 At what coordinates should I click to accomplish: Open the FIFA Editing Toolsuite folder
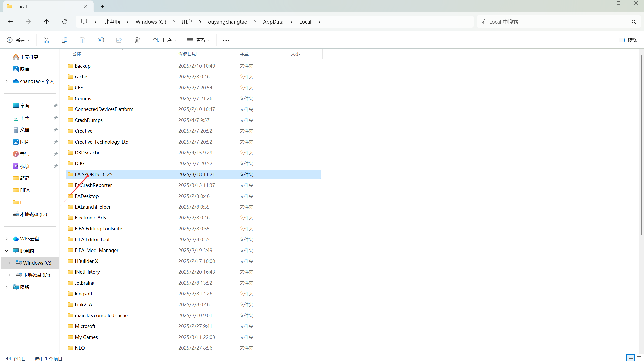click(98, 229)
